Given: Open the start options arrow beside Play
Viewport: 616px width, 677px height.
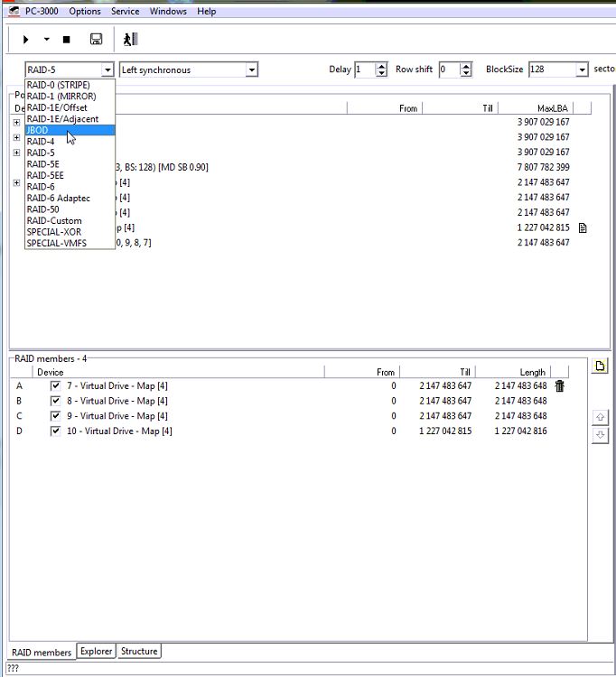Looking at the screenshot, I should [46, 40].
